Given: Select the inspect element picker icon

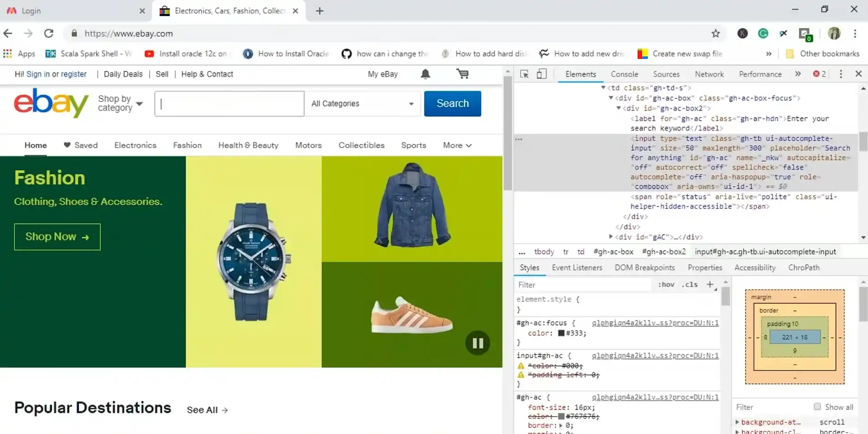Looking at the screenshot, I should click(524, 74).
